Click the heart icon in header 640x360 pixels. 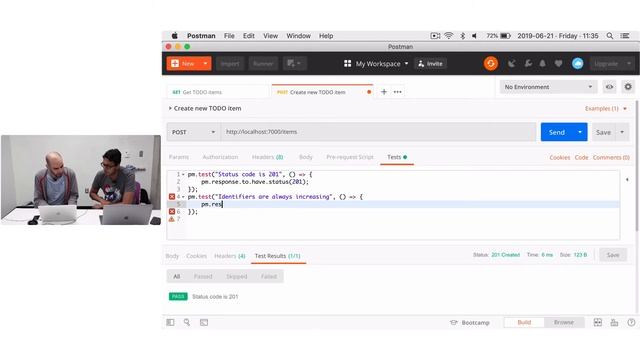(558, 64)
